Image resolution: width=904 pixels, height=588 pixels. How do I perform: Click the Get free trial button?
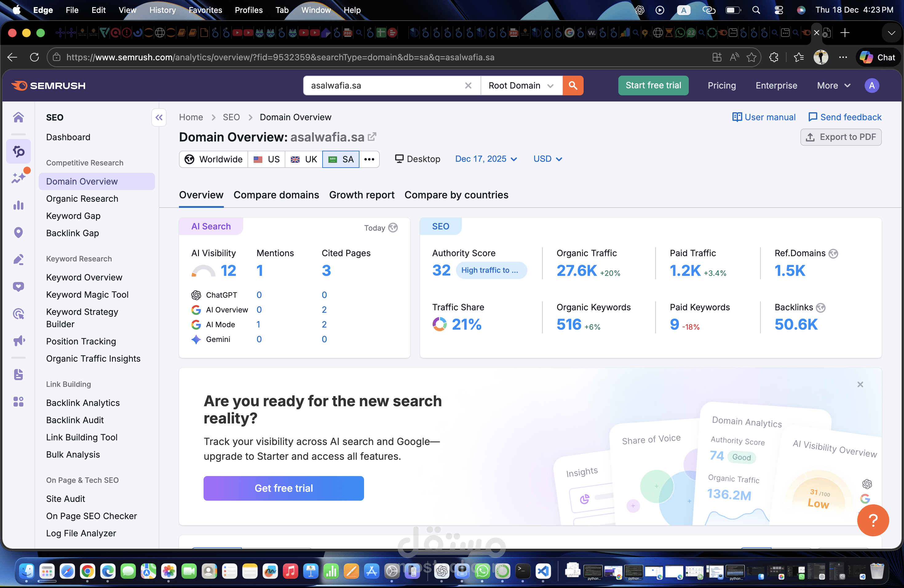(x=283, y=488)
